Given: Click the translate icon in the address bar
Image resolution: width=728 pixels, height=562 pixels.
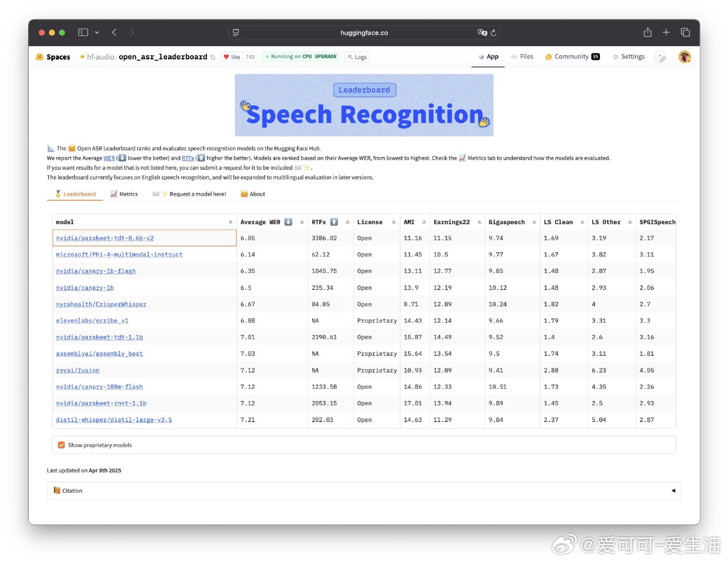Looking at the screenshot, I should [482, 33].
